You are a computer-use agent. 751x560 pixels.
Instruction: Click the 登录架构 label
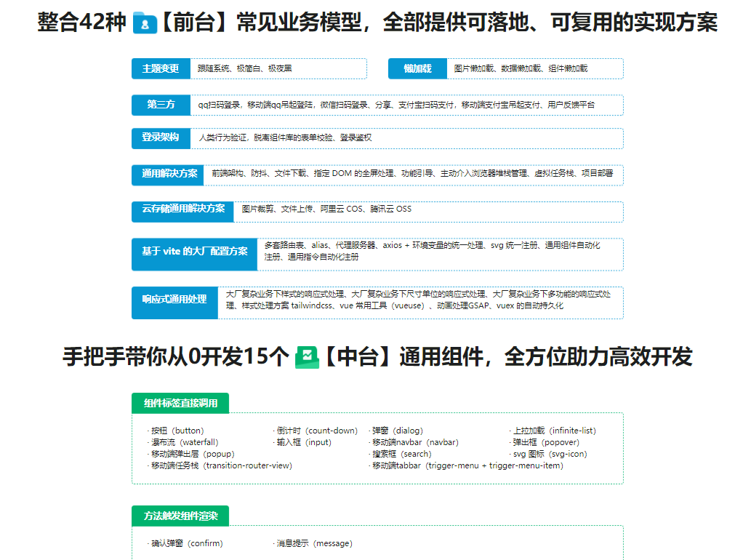[161, 137]
